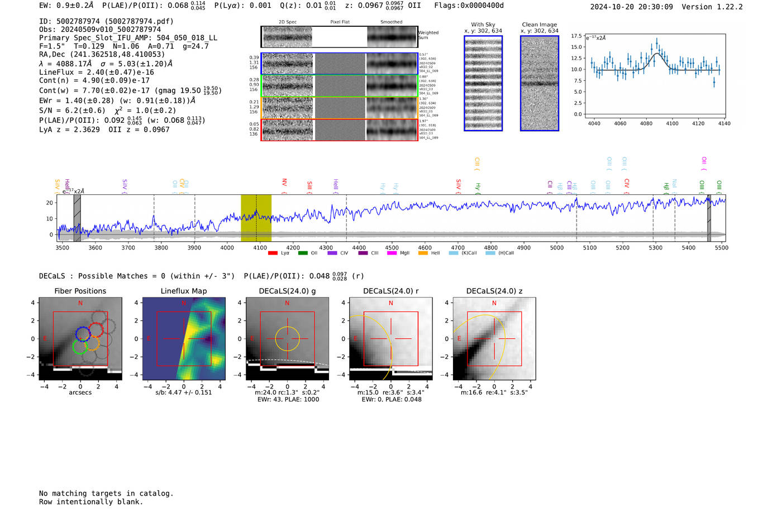The width and height of the screenshot is (782, 532).
Task: Click the Cont(n) = 4.90(±0.09)e-17 value
Action: [94, 81]
